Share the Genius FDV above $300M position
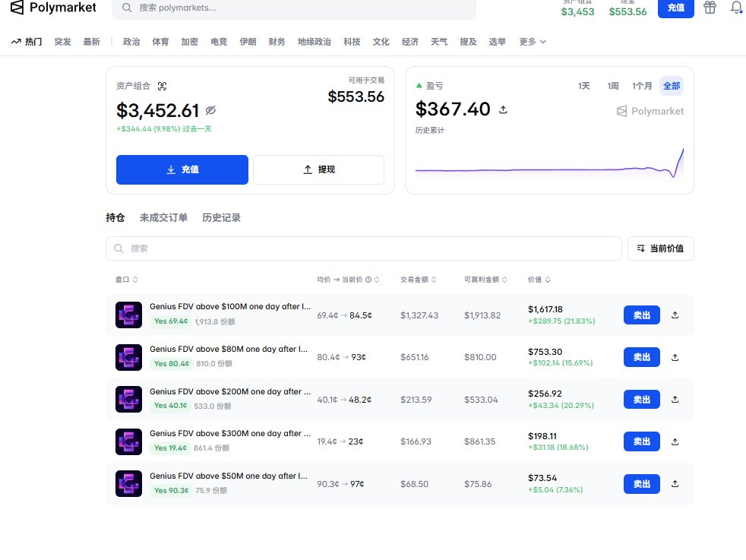 [675, 441]
